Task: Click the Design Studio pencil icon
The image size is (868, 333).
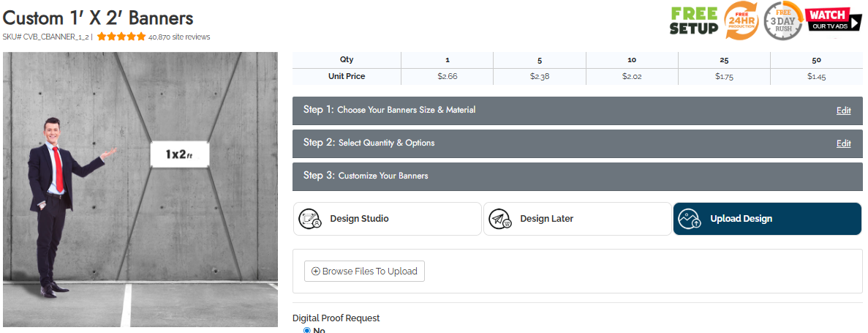Action: pos(310,219)
